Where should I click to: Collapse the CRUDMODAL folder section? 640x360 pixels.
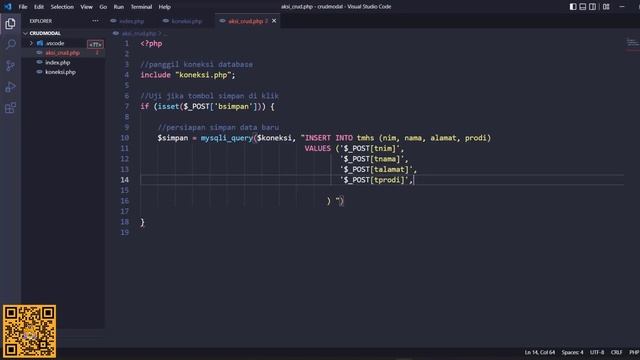coord(26,33)
